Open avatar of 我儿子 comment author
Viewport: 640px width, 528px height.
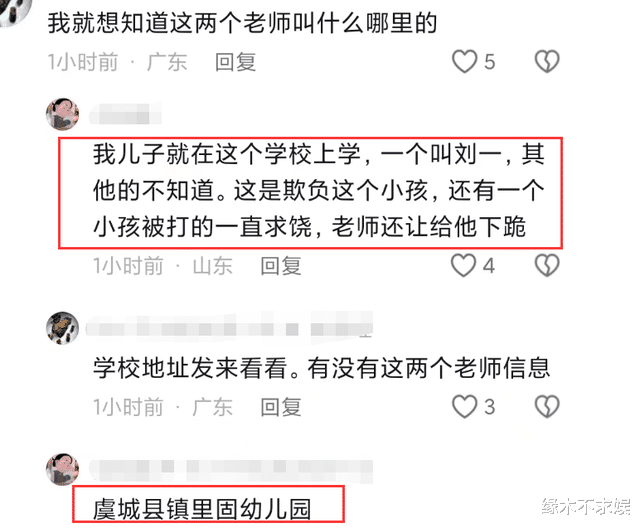point(62,114)
